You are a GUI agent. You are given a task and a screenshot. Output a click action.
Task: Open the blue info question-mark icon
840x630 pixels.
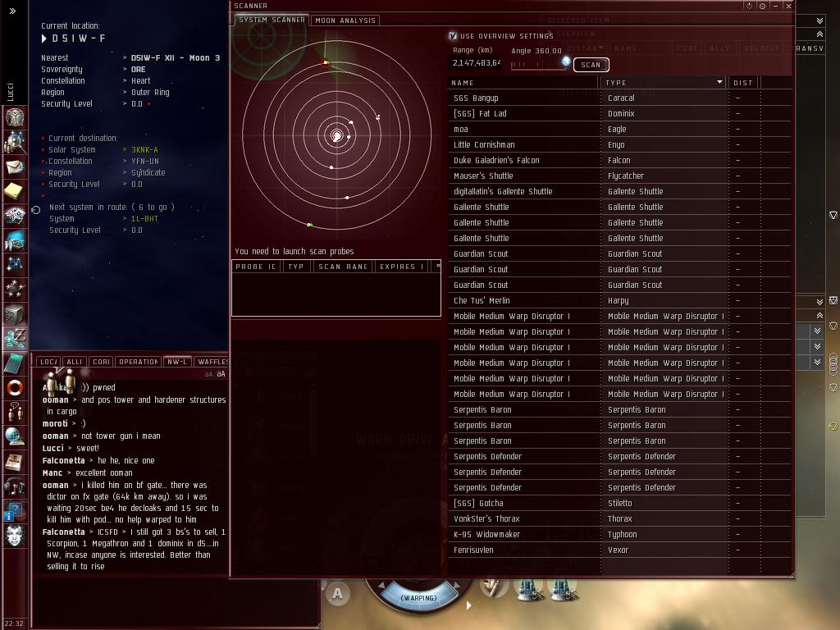15,510
